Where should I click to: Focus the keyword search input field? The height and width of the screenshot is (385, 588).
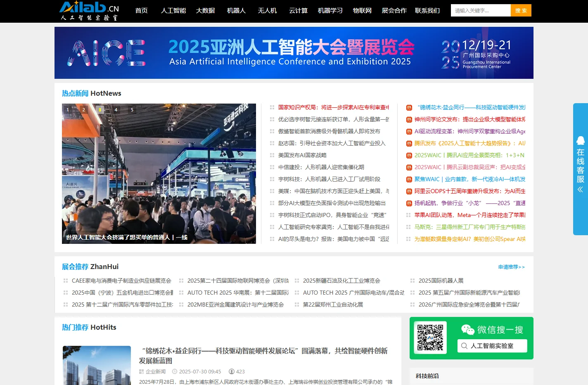click(481, 10)
